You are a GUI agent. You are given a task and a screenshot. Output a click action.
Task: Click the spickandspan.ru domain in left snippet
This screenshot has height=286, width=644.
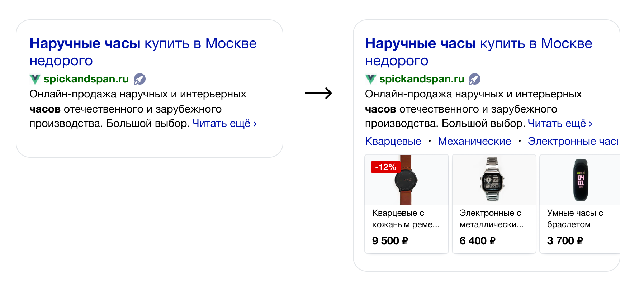(86, 78)
